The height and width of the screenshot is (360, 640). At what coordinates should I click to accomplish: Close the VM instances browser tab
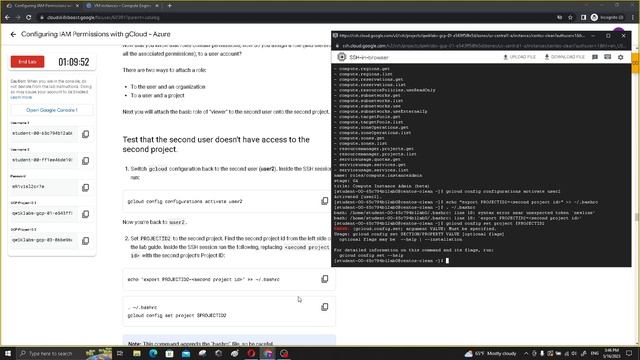click(x=158, y=6)
